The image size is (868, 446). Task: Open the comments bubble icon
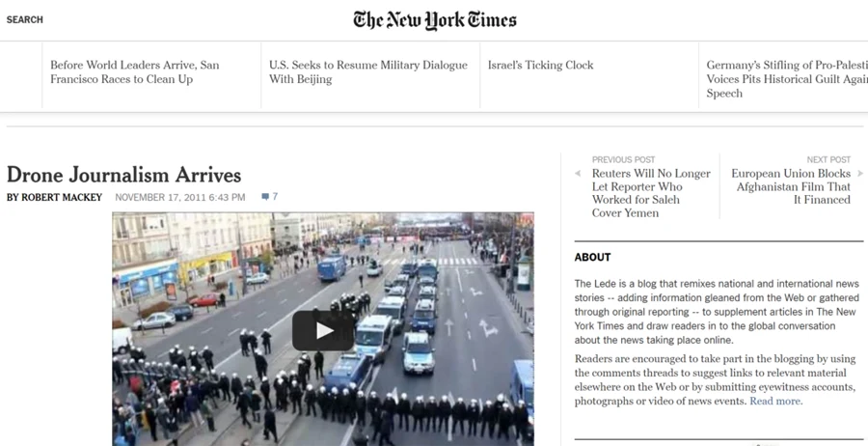265,197
